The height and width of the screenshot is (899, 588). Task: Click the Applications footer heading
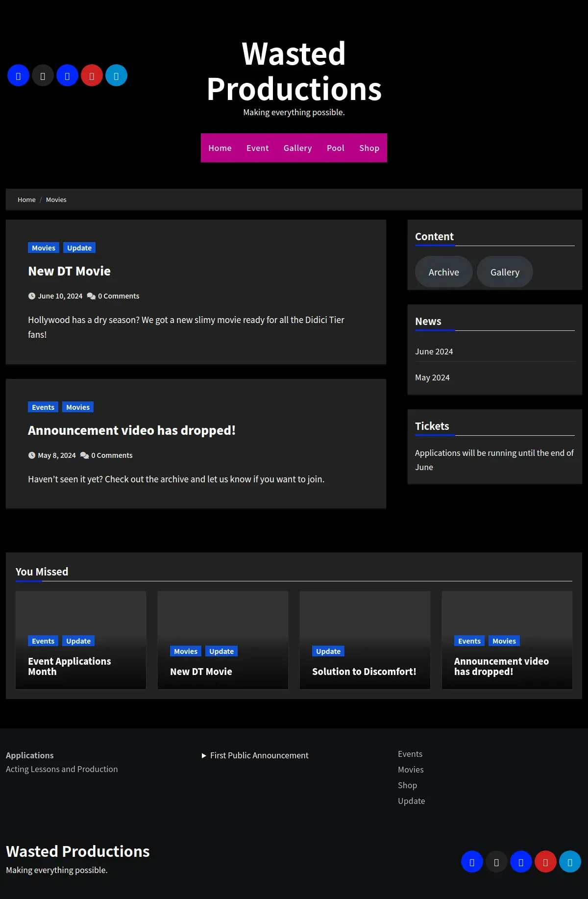tap(30, 755)
